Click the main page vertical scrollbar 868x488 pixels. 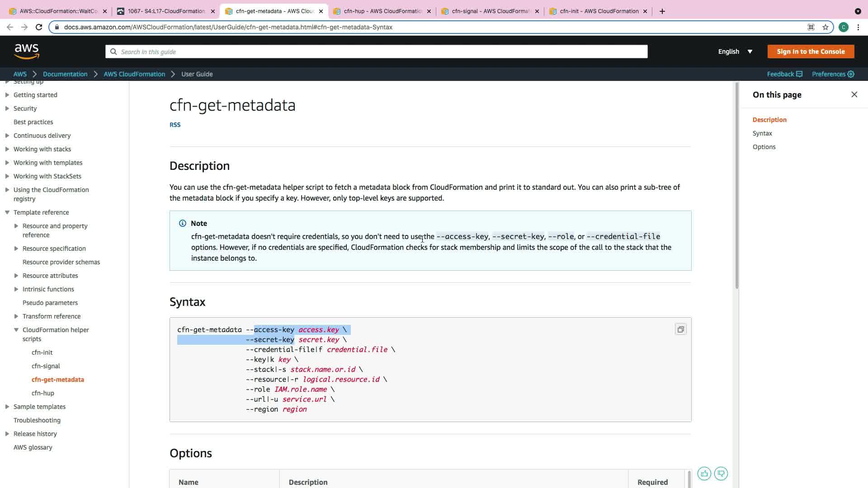coord(736,185)
